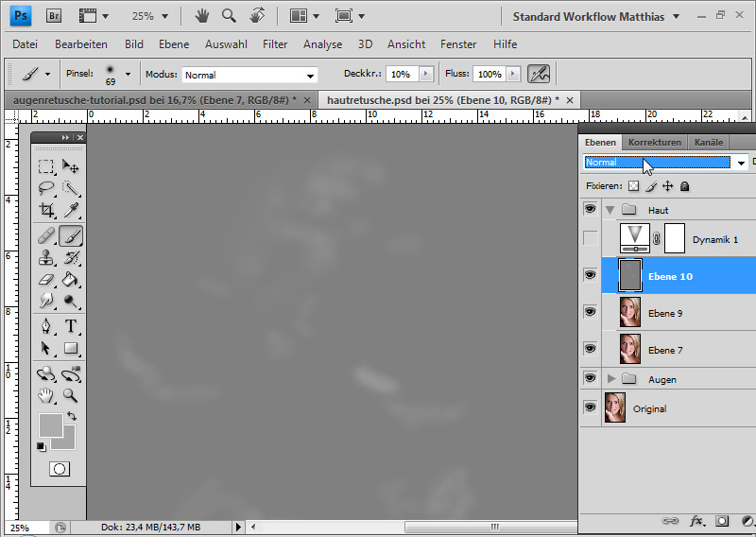Viewport: 756px width, 537px height.
Task: Select the Type tool
Action: [70, 326]
